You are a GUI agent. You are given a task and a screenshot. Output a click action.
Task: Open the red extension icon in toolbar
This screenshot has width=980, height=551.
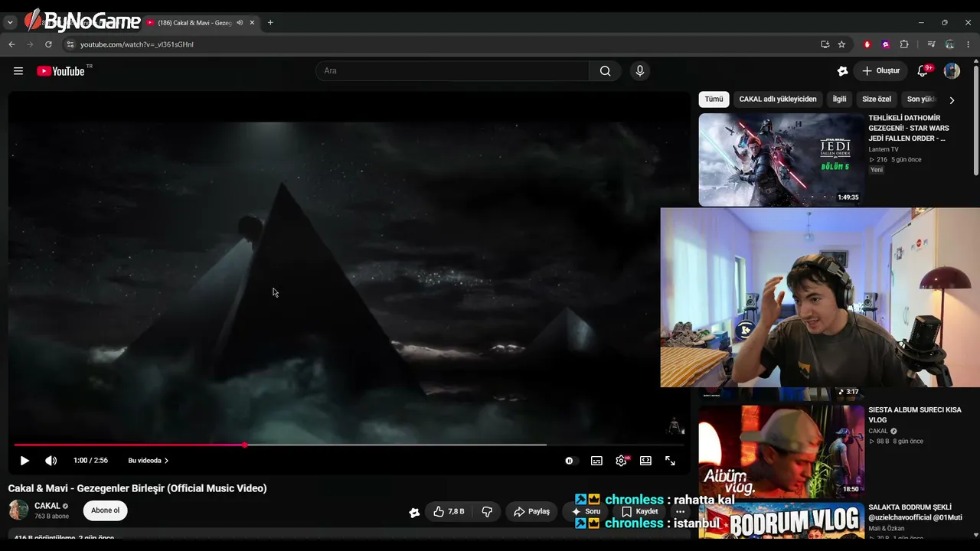click(x=867, y=44)
